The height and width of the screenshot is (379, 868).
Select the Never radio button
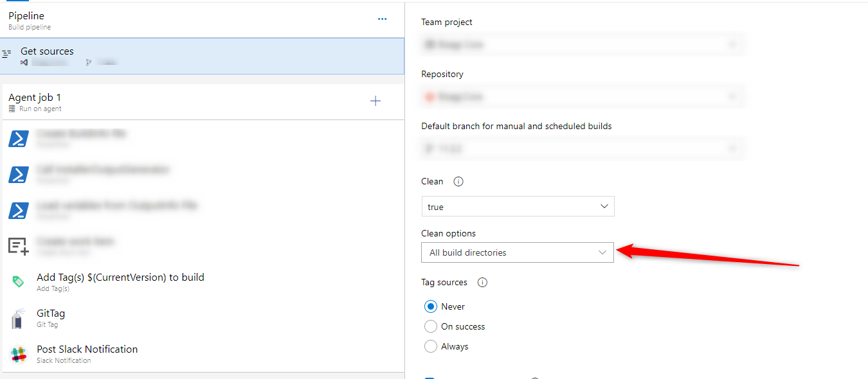[431, 306]
